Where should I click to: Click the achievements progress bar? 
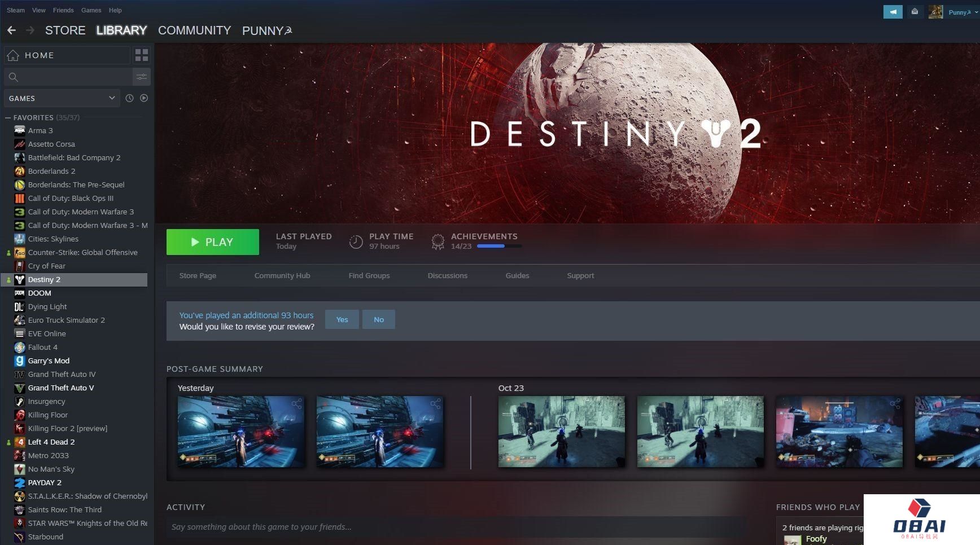point(499,246)
